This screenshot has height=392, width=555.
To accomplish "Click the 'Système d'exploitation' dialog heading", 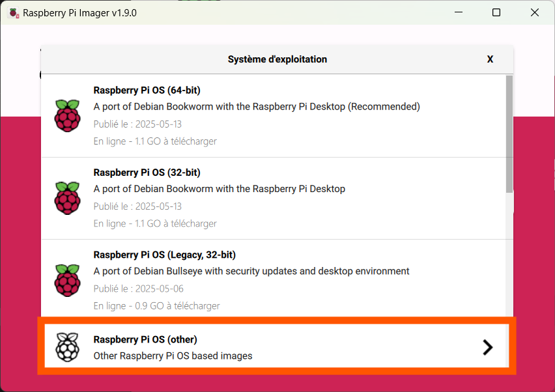I will (x=277, y=59).
